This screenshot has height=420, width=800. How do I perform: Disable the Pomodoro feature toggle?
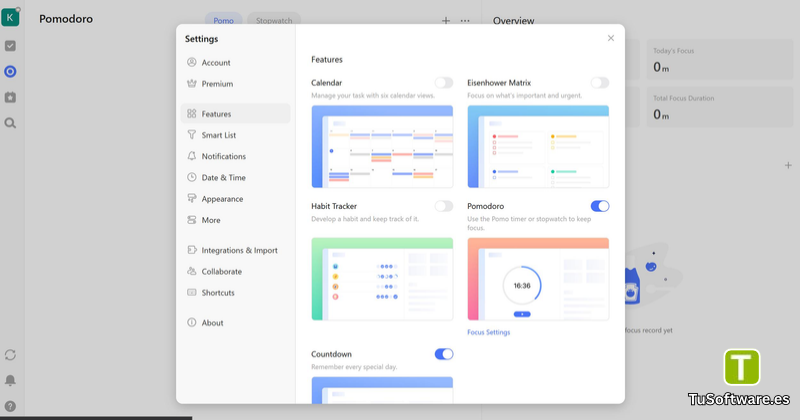click(x=599, y=206)
